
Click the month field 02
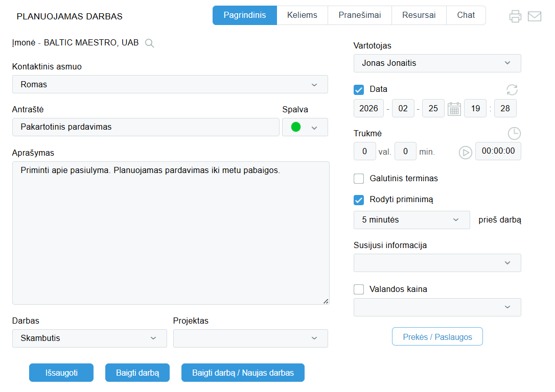[403, 109]
